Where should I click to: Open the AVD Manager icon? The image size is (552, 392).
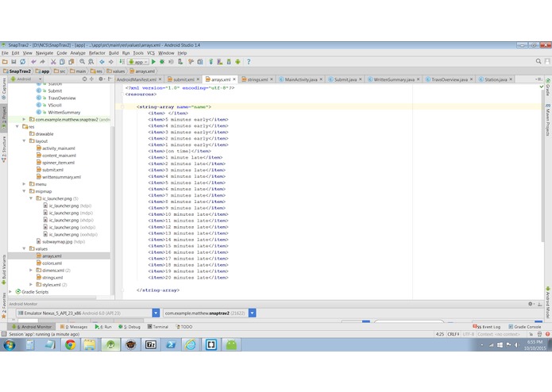click(x=220, y=62)
